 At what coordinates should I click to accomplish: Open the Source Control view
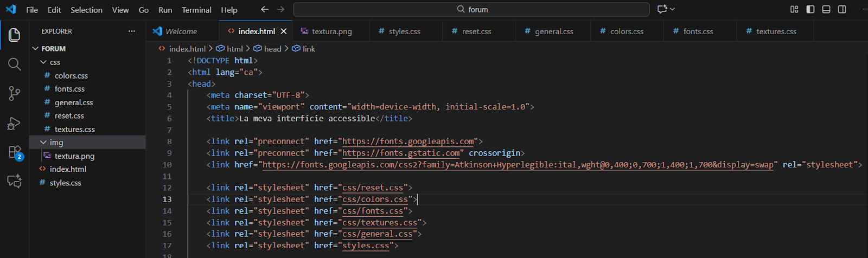(x=14, y=94)
